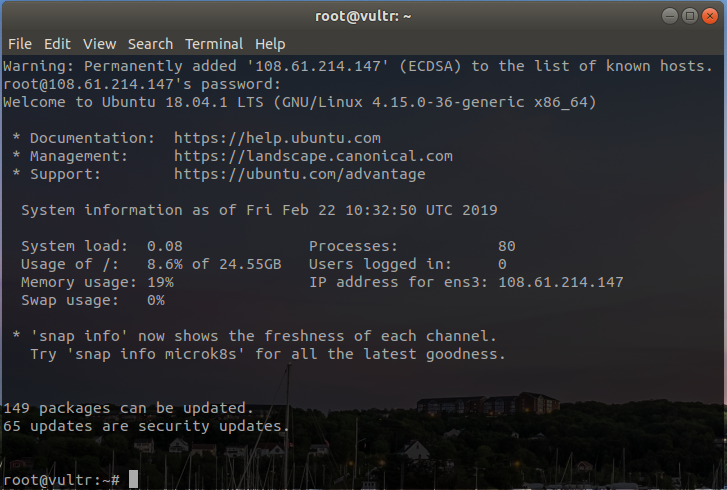Viewport: 727px width, 490px height.
Task: Click the system information date line
Action: (x=259, y=210)
